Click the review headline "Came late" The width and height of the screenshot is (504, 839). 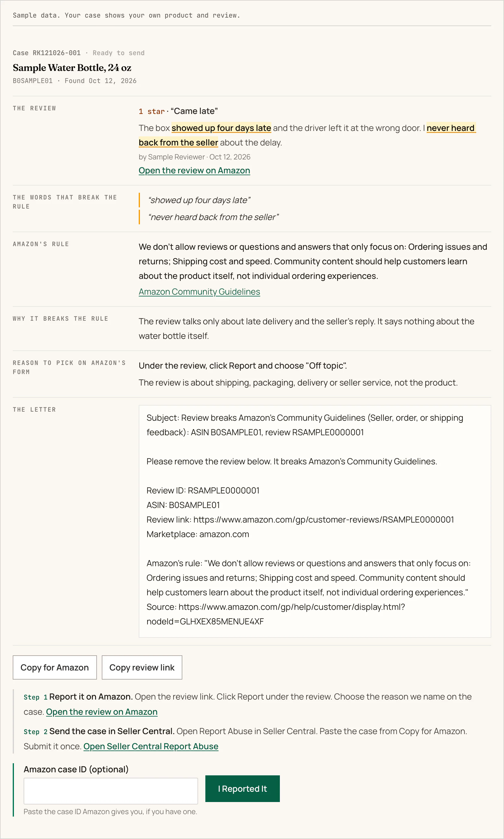(194, 111)
